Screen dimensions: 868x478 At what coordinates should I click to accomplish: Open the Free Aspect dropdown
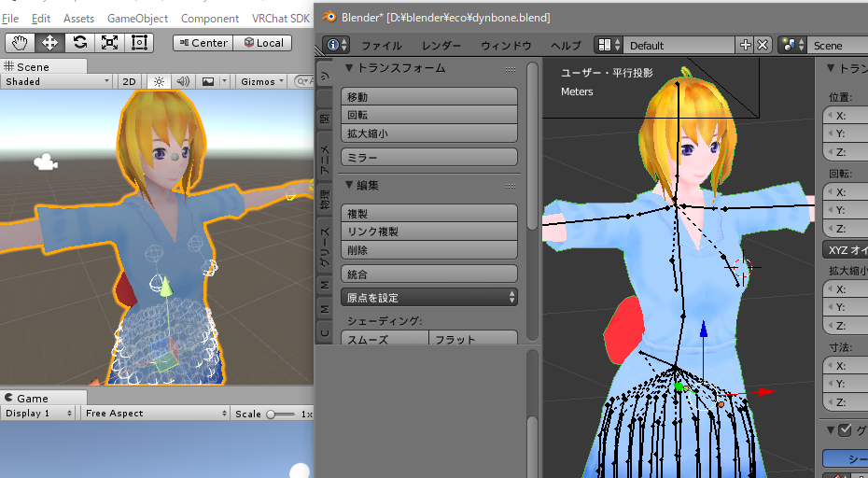(x=155, y=414)
